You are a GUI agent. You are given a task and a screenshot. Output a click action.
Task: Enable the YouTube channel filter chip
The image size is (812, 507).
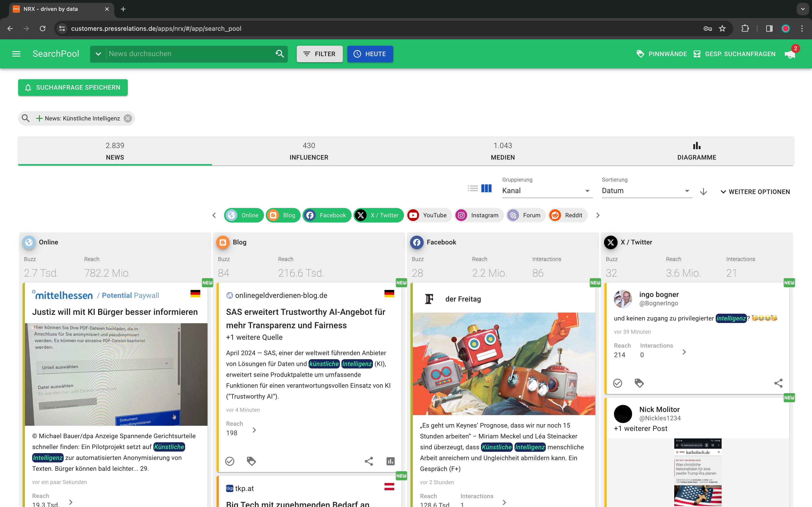click(429, 215)
